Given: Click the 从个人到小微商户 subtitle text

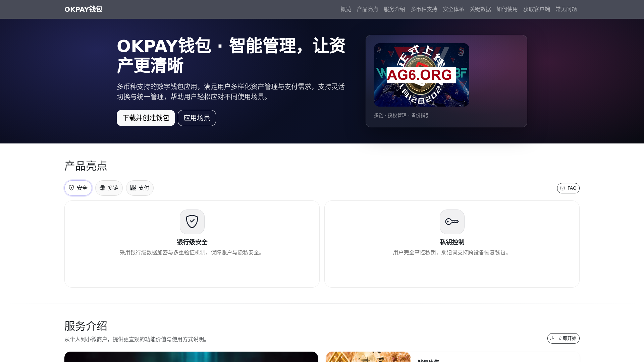Looking at the screenshot, I should click(137, 340).
